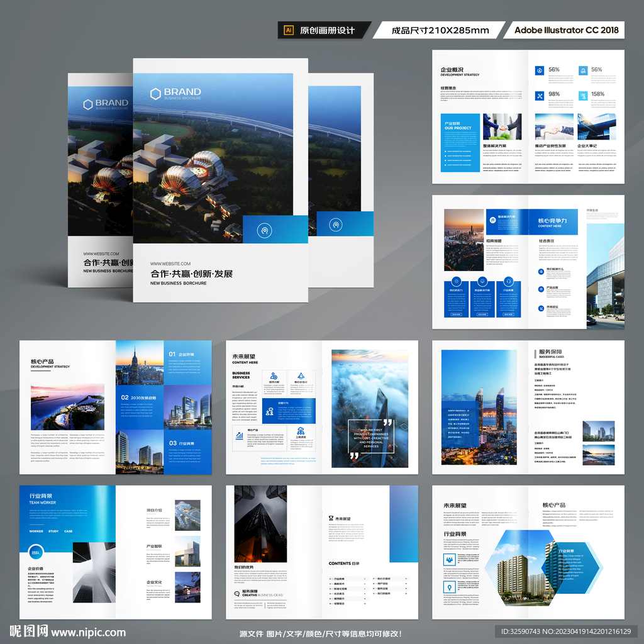Click the speech bubble icon beside CREATIVE BUSINESS IDEAS
The image size is (644, 644).
click(x=237, y=594)
